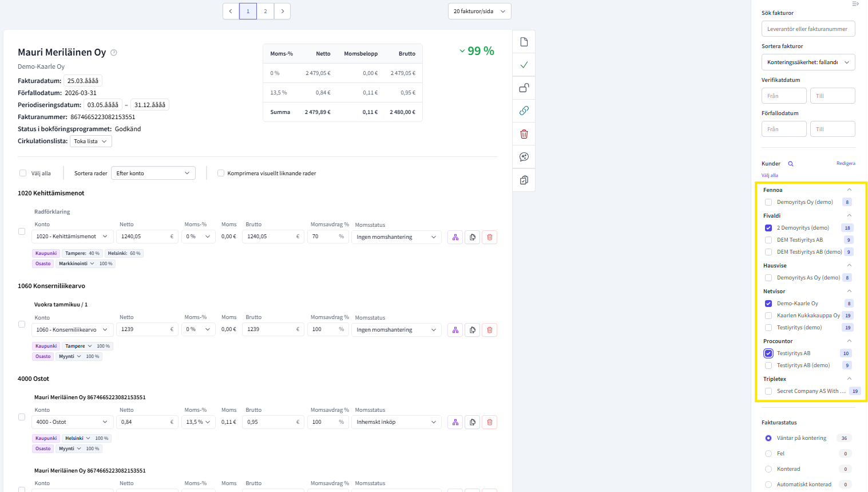Duplicate the 1020 Kehittämismenot row with its copy icon
The height and width of the screenshot is (492, 868).
coord(473,237)
